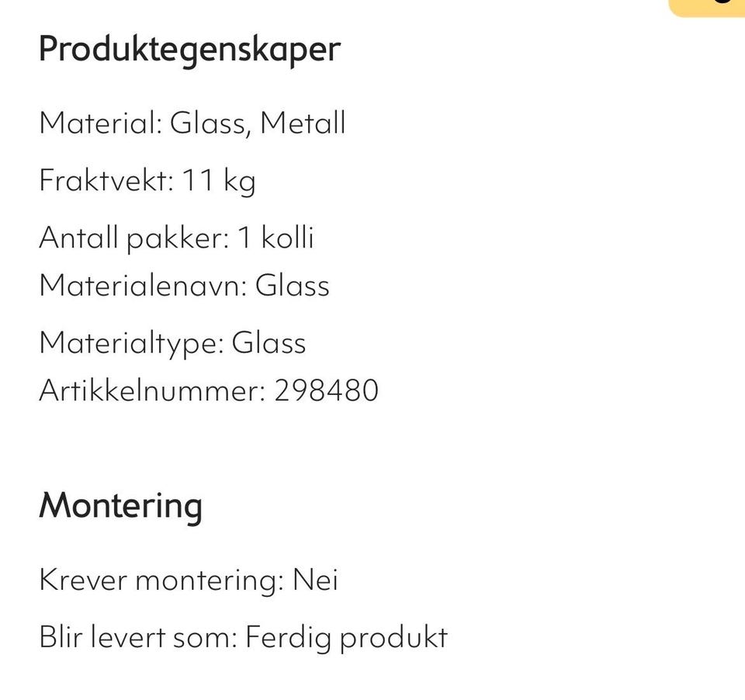Screen dimensions: 745x700
Task: Click the 1 kolli value
Action: click(x=275, y=237)
